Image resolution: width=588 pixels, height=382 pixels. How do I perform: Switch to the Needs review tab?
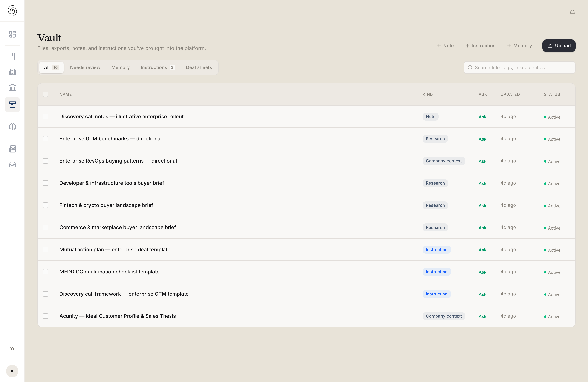85,67
